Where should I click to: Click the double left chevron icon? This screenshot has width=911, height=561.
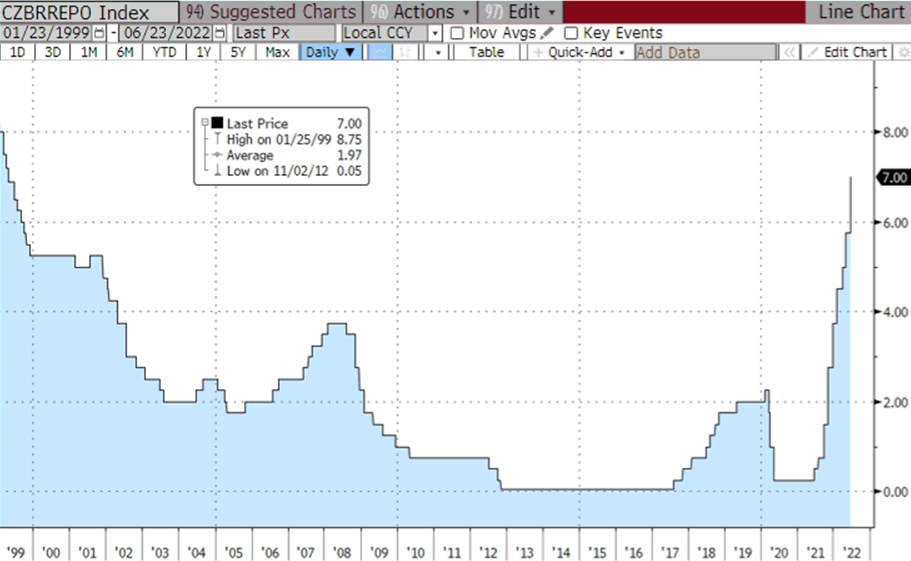coord(789,52)
